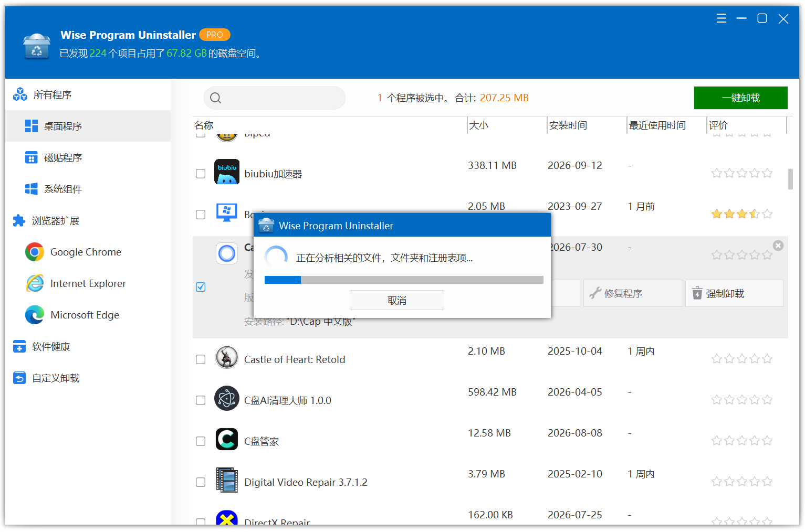
Task: Uncheck the selected Cap program checkbox
Action: click(201, 287)
